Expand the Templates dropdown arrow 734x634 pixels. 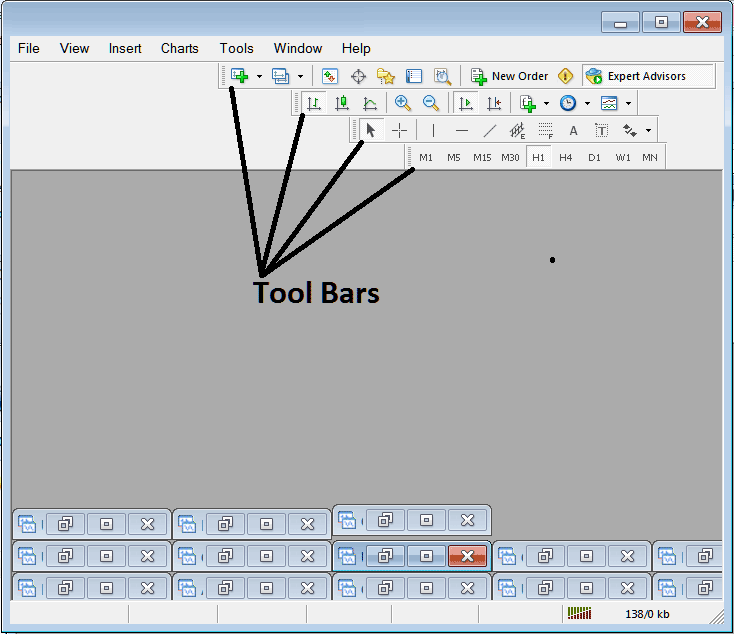pos(628,103)
